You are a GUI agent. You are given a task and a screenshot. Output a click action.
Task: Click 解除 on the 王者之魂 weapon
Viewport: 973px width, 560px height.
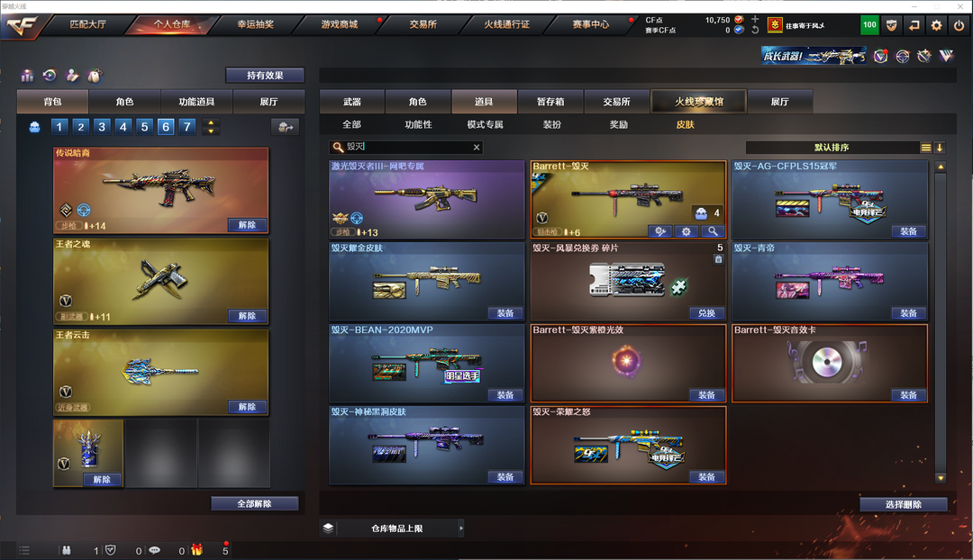click(x=247, y=316)
